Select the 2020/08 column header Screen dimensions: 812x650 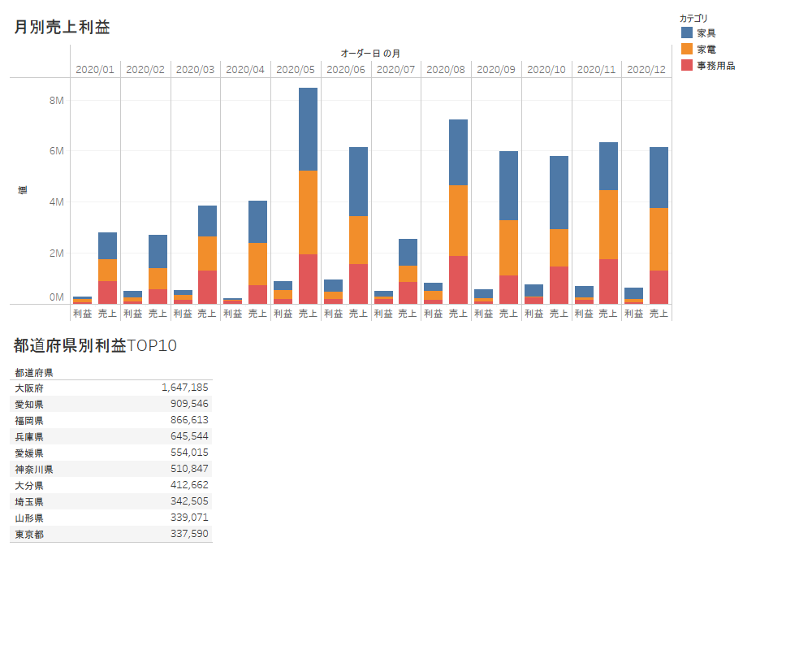click(446, 69)
